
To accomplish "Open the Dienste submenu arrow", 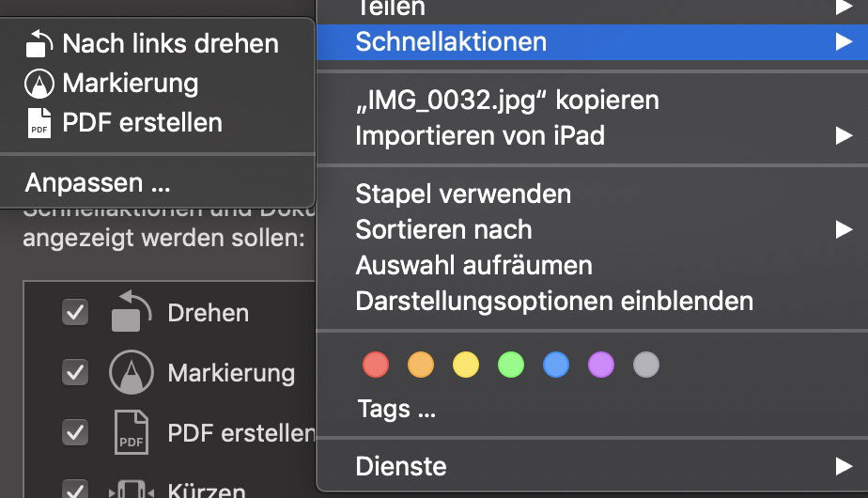I will pos(844,466).
